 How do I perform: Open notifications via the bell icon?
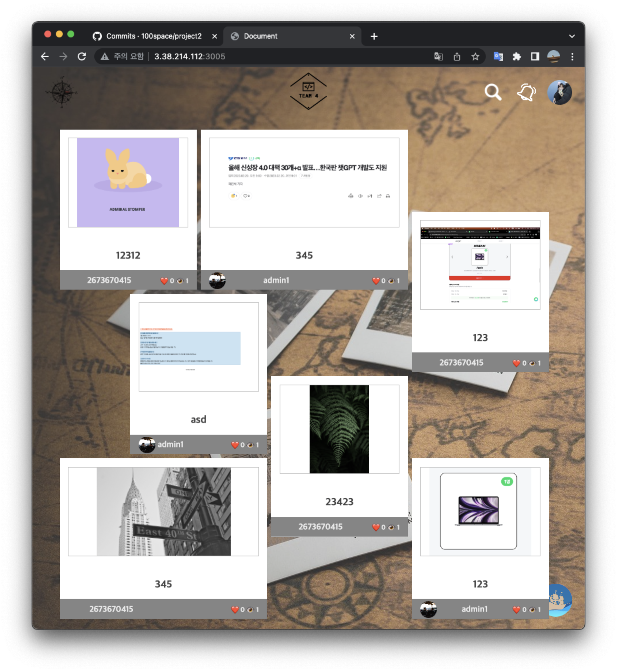pos(526,92)
